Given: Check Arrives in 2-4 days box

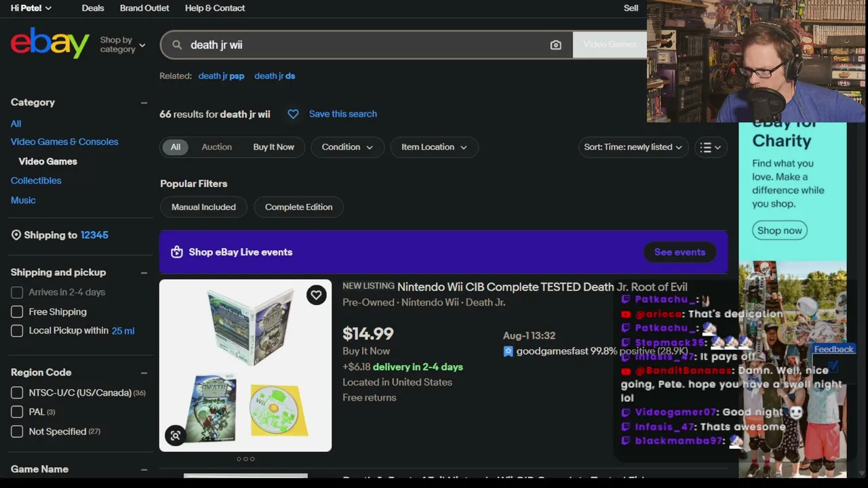Looking at the screenshot, I should coord(17,292).
